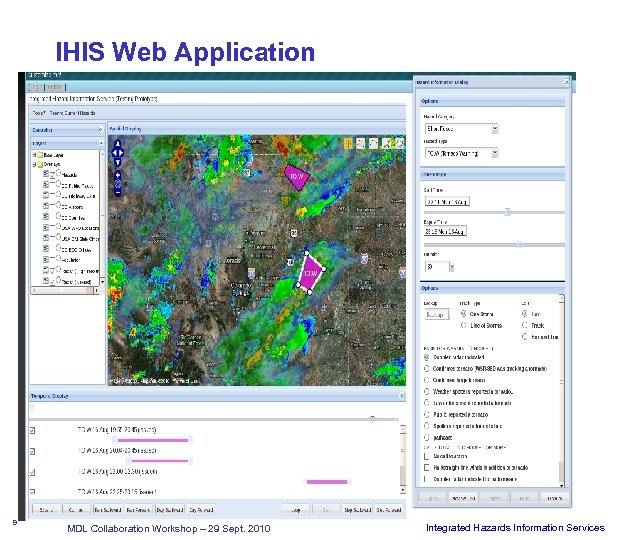Click the Overlays folder icon

(40, 164)
